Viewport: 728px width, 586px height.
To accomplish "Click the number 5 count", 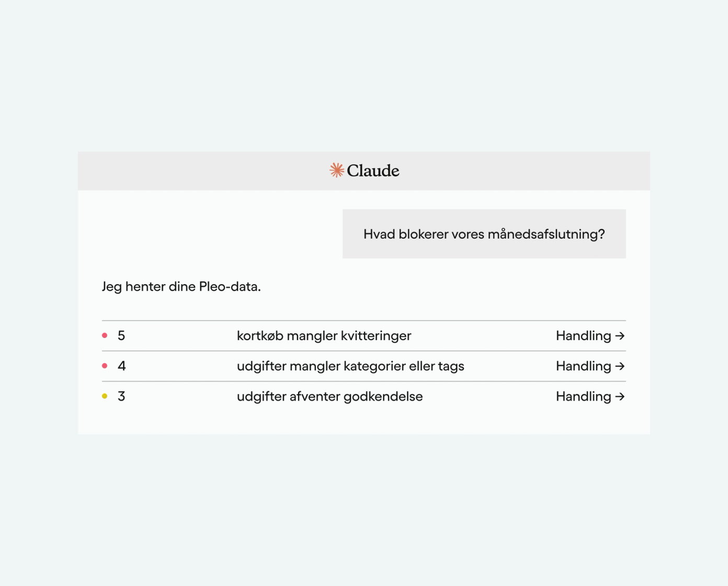I will (x=121, y=336).
